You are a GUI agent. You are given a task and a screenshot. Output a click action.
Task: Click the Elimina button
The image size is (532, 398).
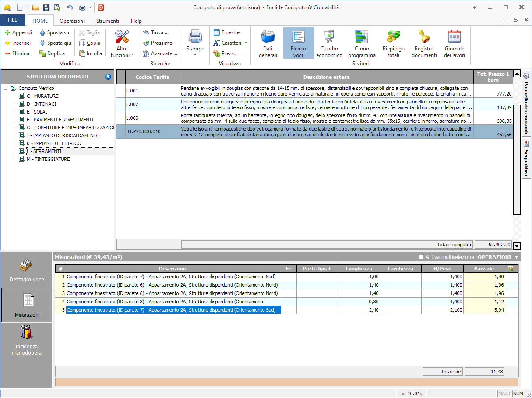pyautogui.click(x=17, y=53)
